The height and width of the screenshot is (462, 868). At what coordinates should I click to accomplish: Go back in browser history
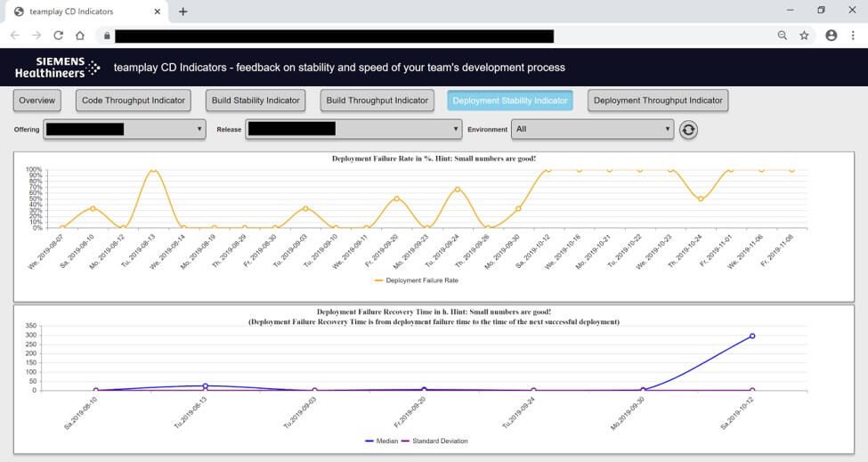pyautogui.click(x=15, y=36)
